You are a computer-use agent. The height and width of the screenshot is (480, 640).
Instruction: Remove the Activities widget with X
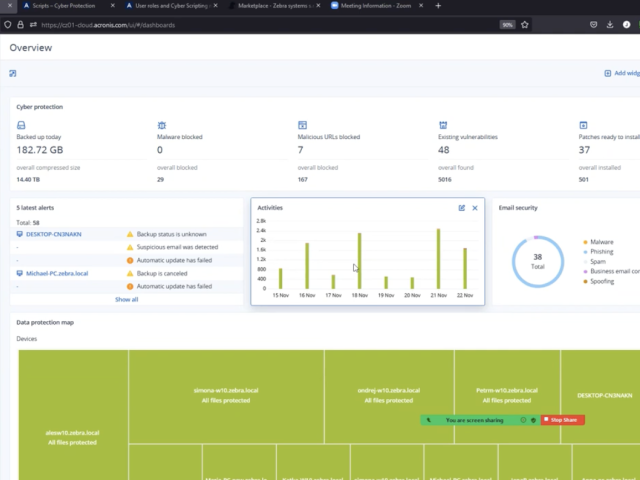tap(475, 208)
